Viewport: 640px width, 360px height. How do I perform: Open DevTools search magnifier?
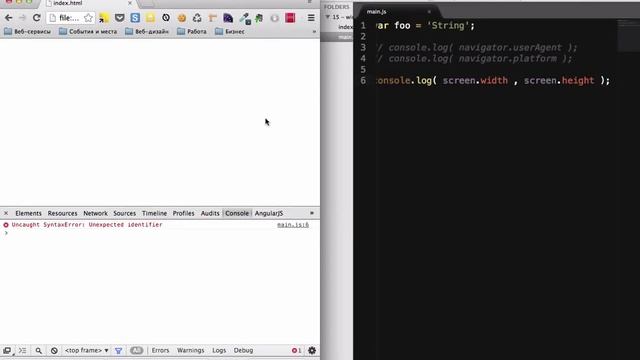(38, 351)
